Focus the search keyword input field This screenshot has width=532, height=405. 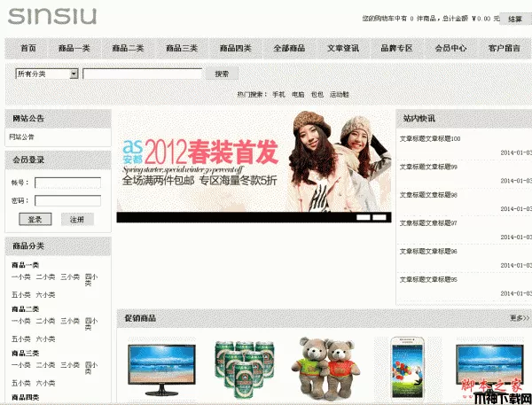tap(143, 74)
